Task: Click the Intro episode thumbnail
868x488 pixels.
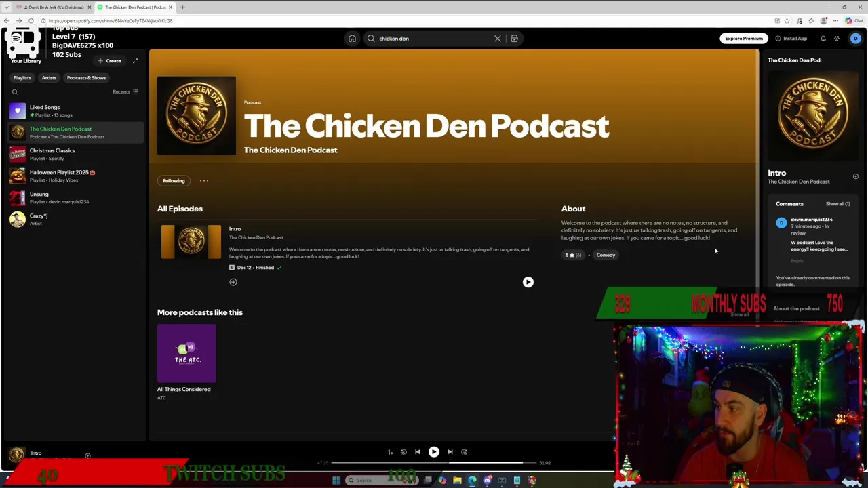Action: (191, 242)
